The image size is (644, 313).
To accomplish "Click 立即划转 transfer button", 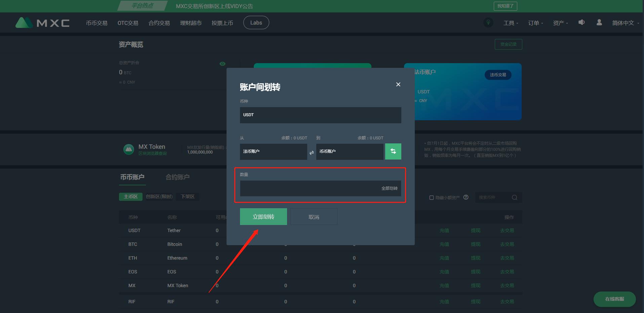I will coord(263,217).
